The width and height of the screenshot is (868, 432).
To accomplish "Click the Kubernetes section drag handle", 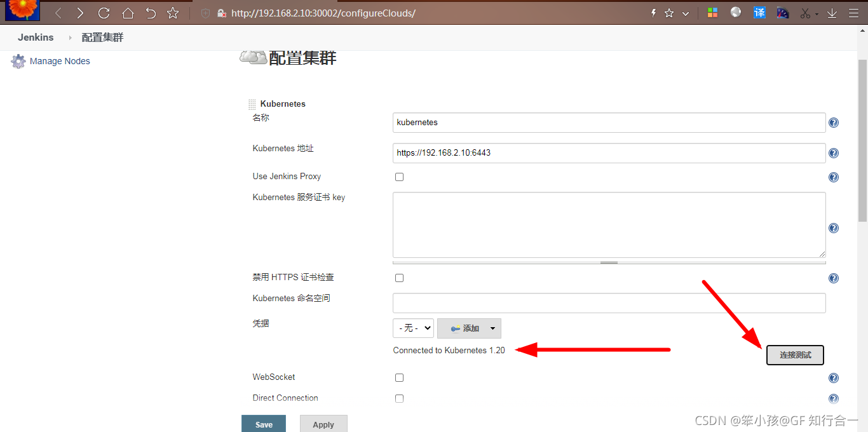I will tap(252, 104).
